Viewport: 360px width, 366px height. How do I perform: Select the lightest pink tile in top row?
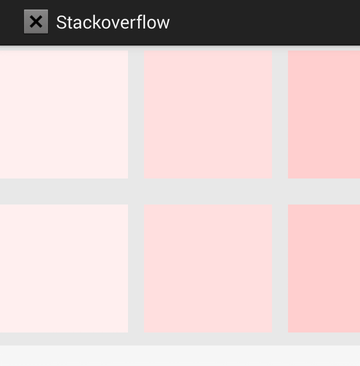[x=64, y=114]
